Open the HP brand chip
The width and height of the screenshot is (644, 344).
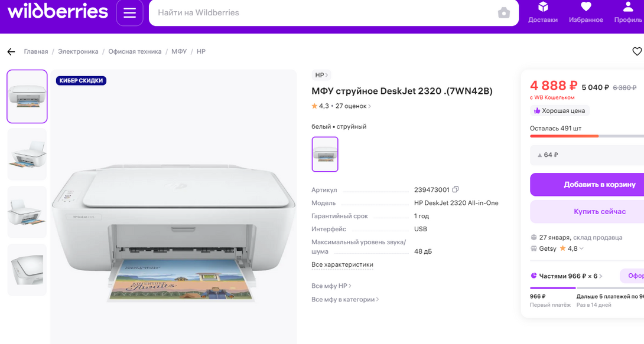pos(321,75)
